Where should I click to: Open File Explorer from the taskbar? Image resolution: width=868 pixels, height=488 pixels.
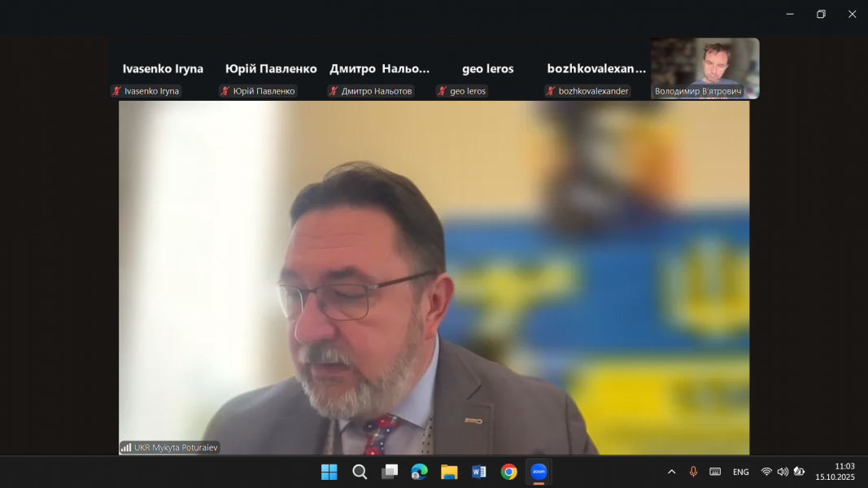click(x=449, y=472)
